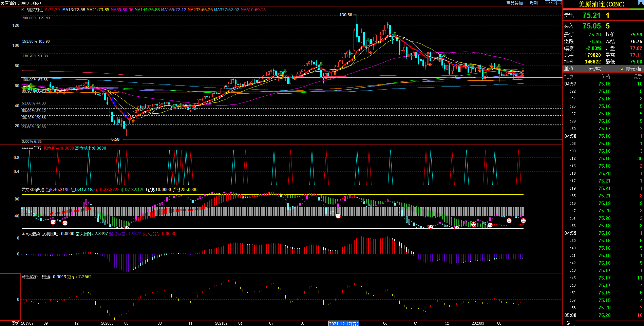644x326 pixels.
Task: Click the 美原油连 (CONC) title in quote panel
Action: click(601, 4)
